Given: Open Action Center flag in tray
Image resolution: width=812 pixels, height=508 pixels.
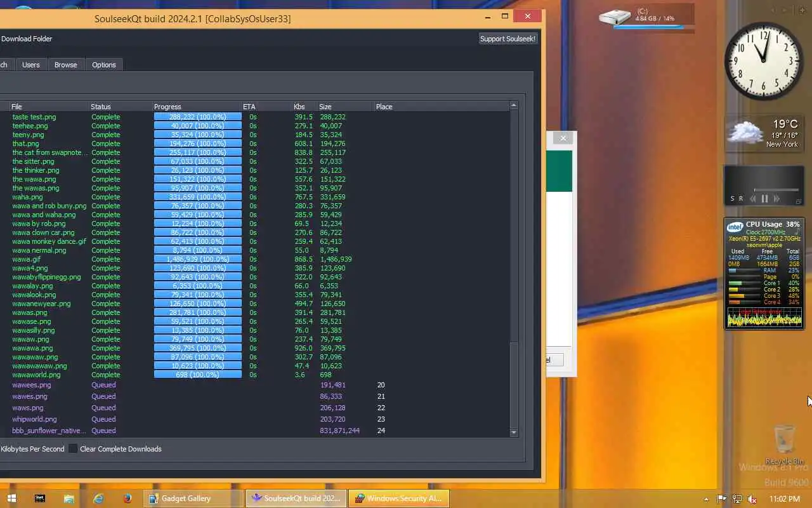Looking at the screenshot, I should click(x=721, y=499).
